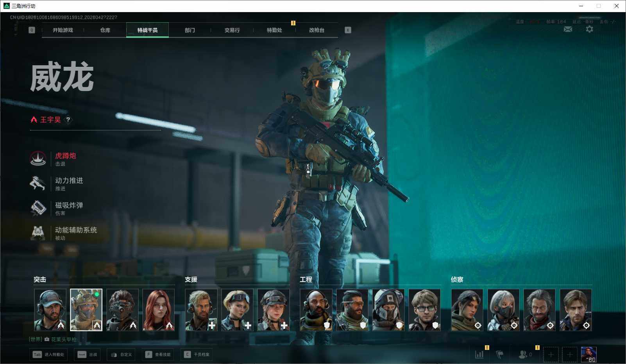Go to the 部门 tab

point(190,30)
